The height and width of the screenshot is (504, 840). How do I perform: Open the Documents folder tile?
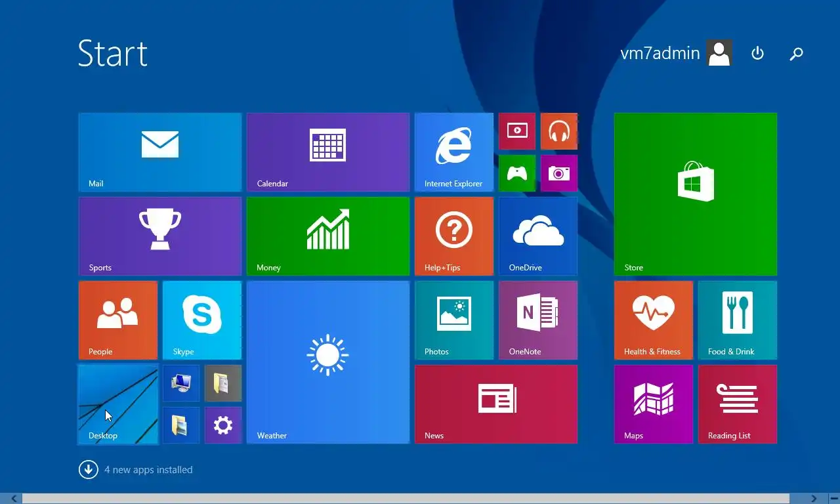coord(223,383)
